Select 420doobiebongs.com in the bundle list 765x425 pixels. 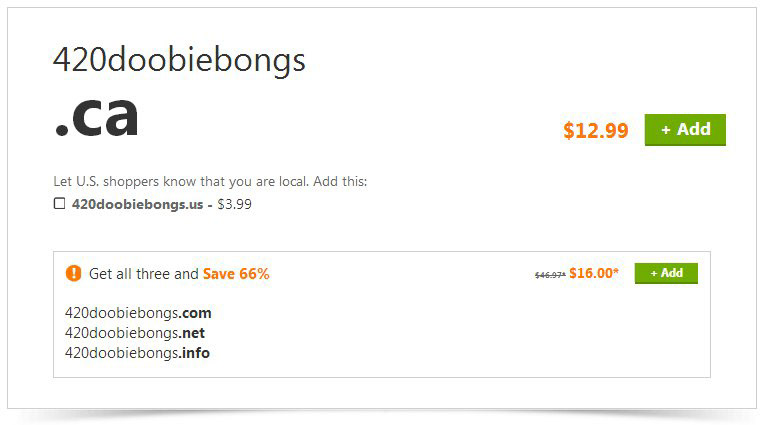138,313
